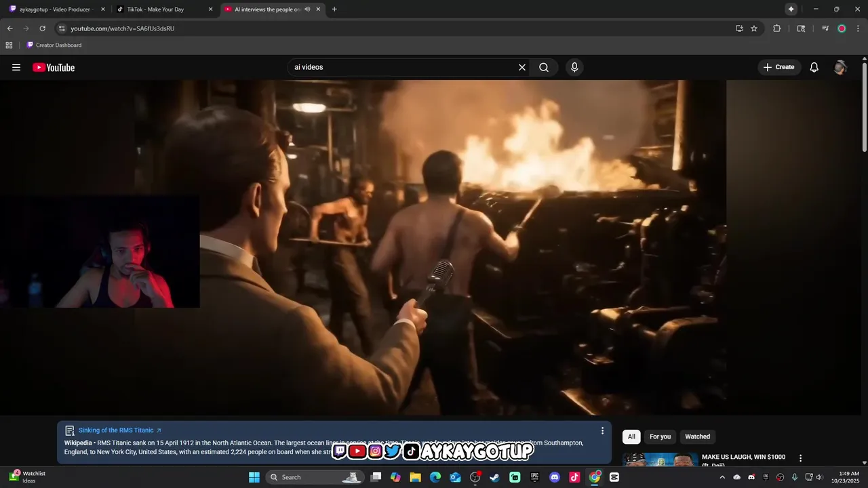Viewport: 868px width, 488px height.
Task: Open the Chrome profile avatar
Action: pos(842,28)
